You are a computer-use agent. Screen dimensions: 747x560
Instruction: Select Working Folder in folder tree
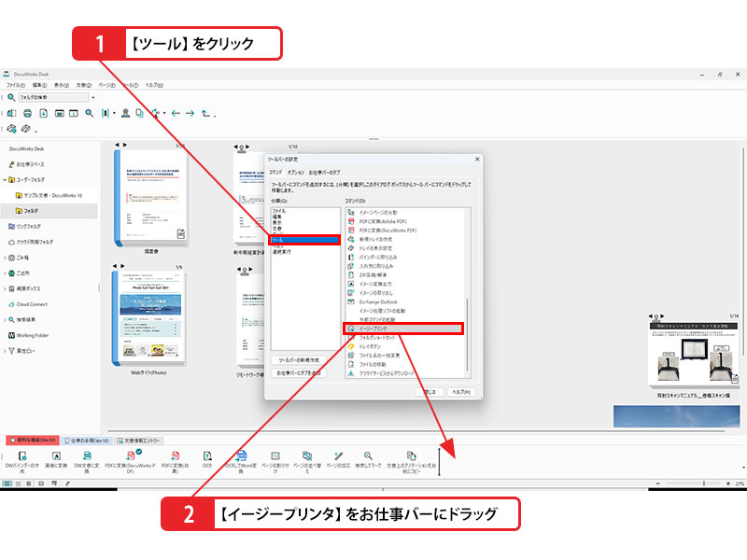[33, 335]
